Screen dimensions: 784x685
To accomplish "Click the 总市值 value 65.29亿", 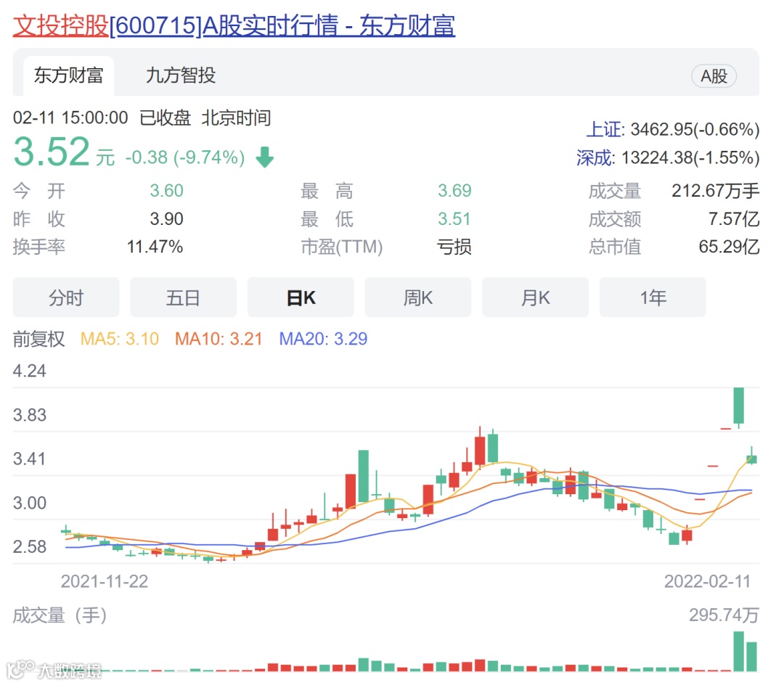I will [729, 246].
